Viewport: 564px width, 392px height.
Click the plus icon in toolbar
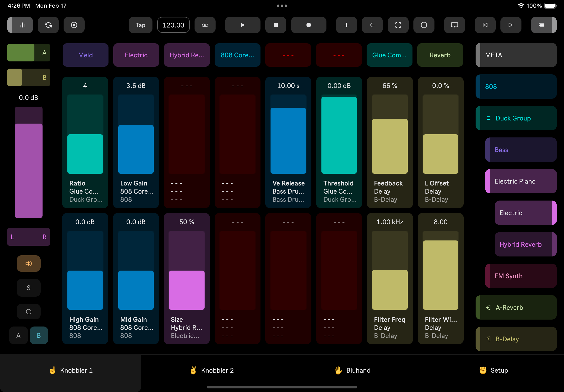click(x=346, y=25)
